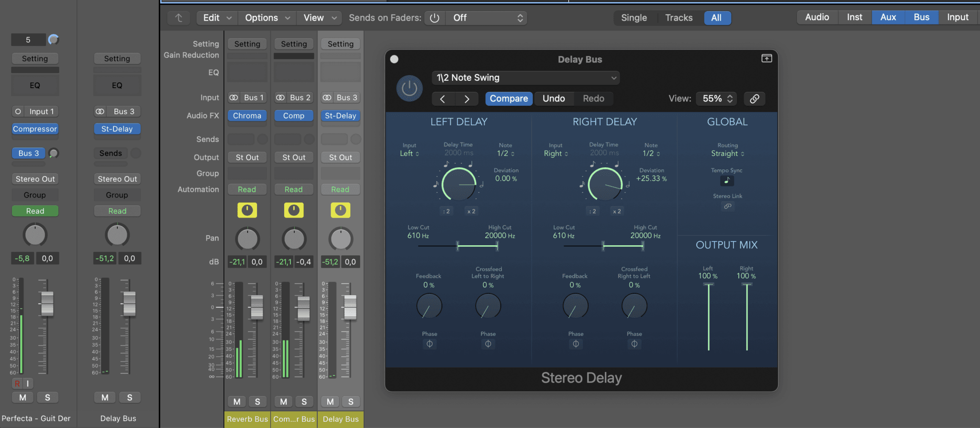Toggle Stereo Link icon in Global section

[x=727, y=206]
